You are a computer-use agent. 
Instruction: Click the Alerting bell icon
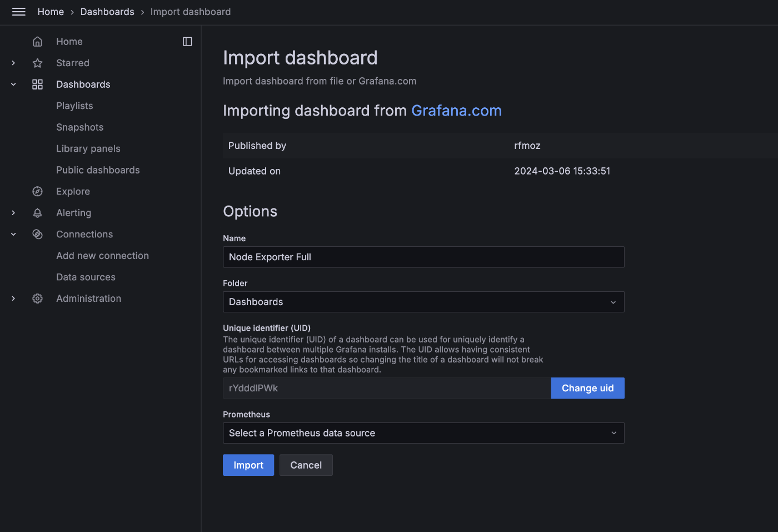click(37, 213)
